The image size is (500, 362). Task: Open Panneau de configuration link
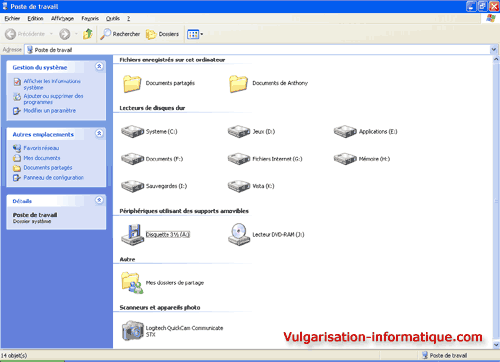click(53, 178)
